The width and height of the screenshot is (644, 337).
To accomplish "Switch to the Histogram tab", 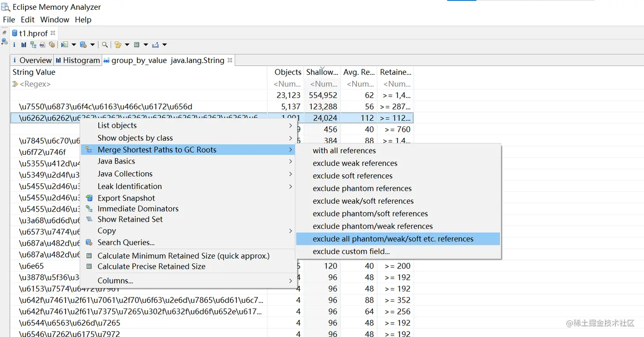I will click(78, 60).
